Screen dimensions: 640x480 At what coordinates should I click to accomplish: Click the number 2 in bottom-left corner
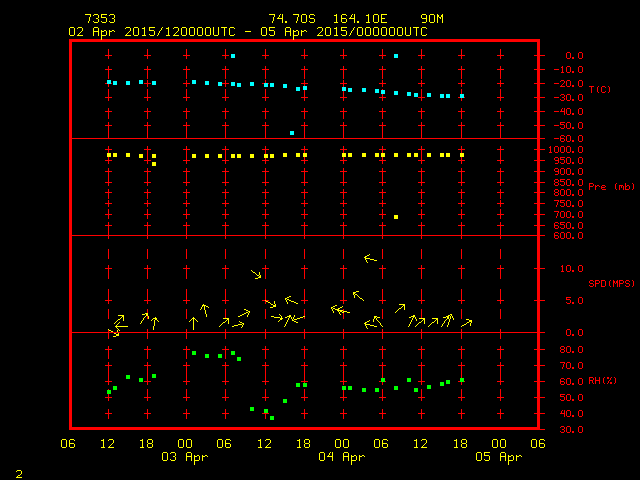tap(19, 471)
